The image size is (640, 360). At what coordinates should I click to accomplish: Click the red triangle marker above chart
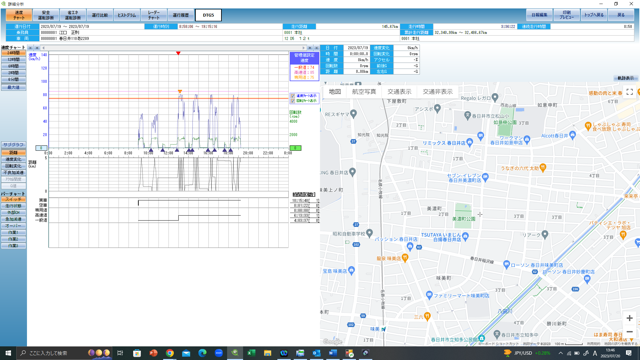pyautogui.click(x=178, y=53)
